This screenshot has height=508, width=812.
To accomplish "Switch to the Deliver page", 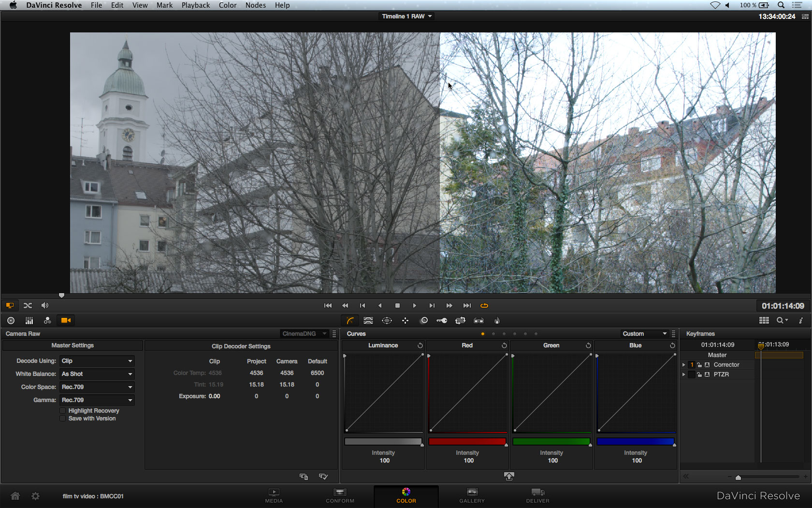I will 537,495.
